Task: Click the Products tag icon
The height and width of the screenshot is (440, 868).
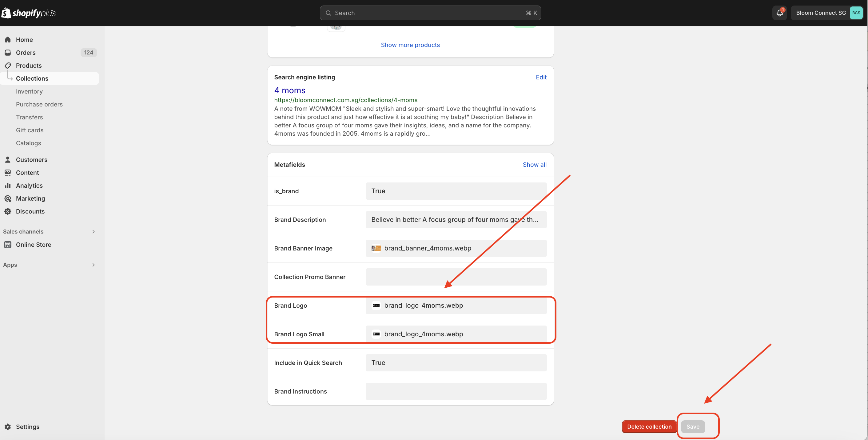Action: tap(8, 66)
